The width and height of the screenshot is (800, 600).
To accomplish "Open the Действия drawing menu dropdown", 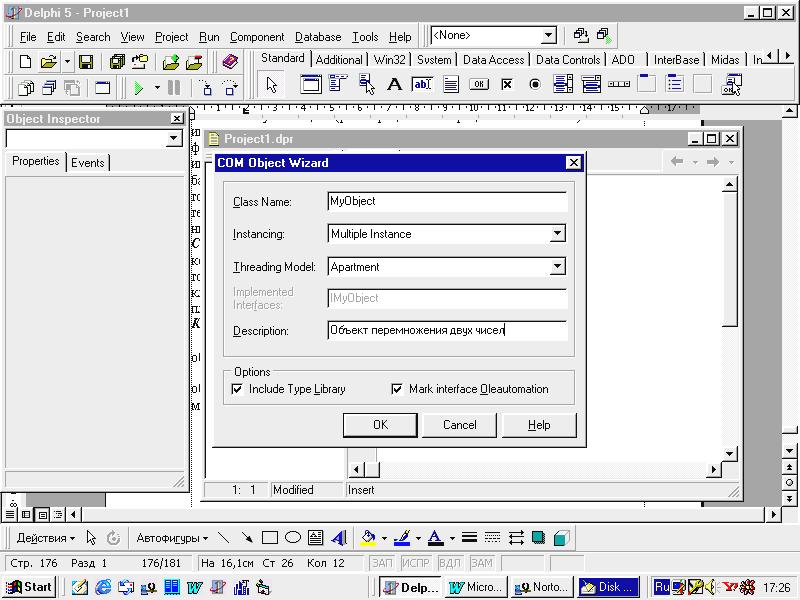I will [x=46, y=538].
